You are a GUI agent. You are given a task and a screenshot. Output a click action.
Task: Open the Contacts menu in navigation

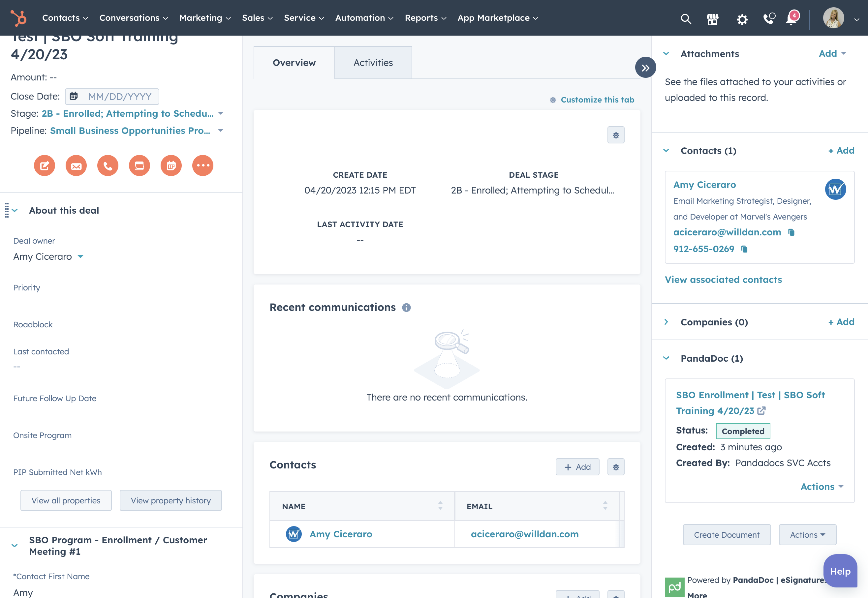click(65, 18)
